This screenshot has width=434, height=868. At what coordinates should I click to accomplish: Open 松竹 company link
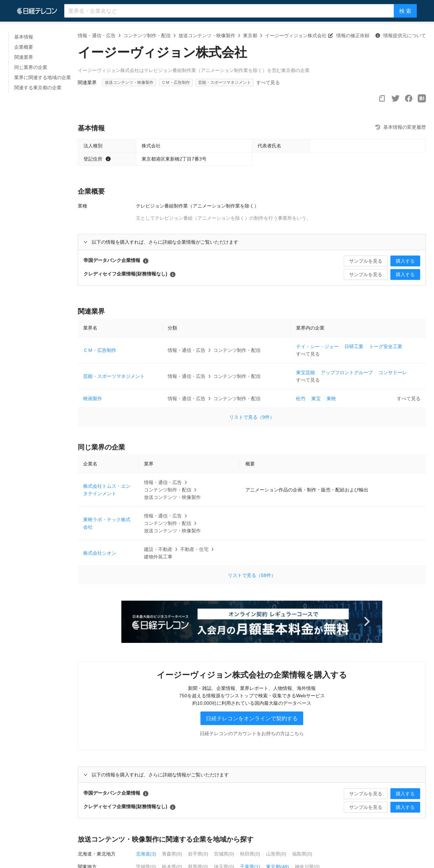pos(301,399)
